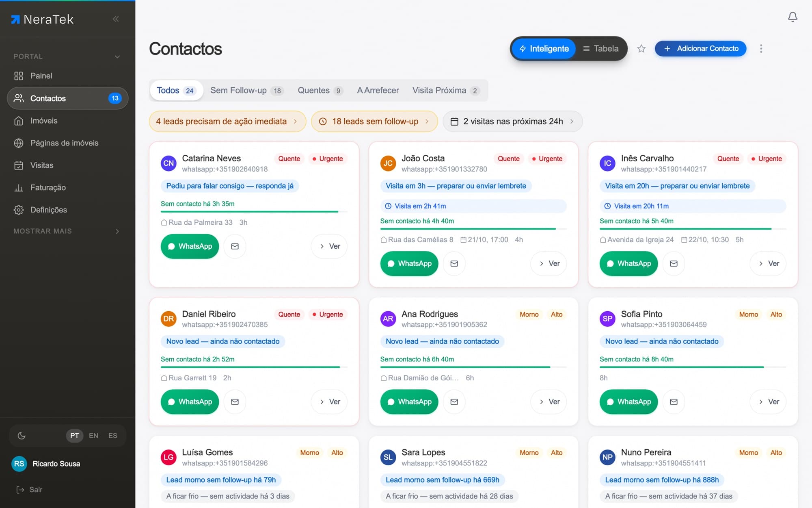Image resolution: width=812 pixels, height=508 pixels.
Task: Click the NeraTek logo
Action: coord(42,19)
